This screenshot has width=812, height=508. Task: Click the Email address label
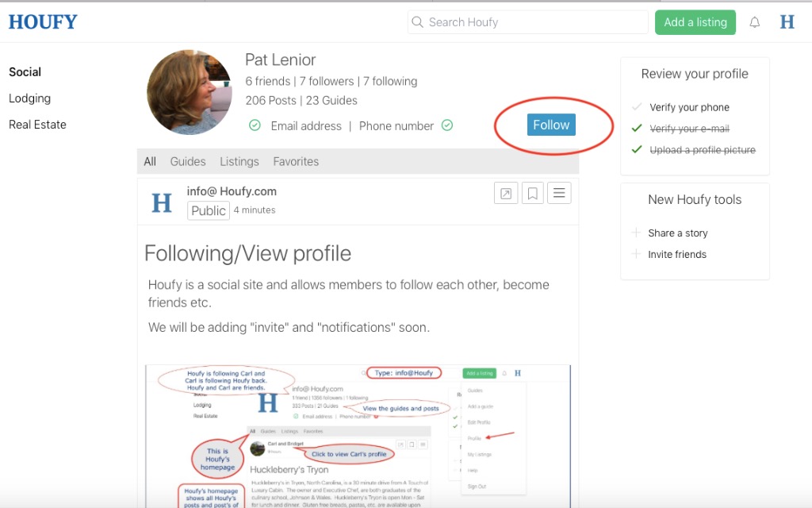click(306, 126)
